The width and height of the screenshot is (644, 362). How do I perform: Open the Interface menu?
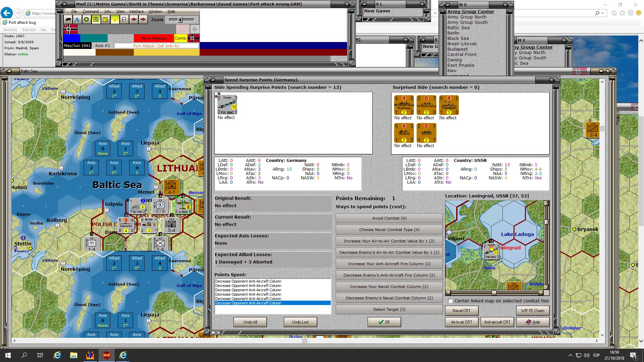[x=137, y=11]
